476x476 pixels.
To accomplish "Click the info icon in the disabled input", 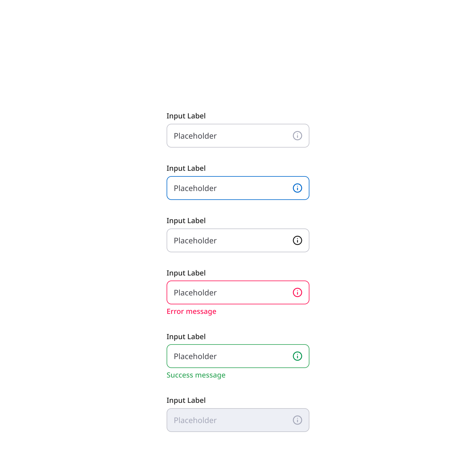I will click(297, 420).
